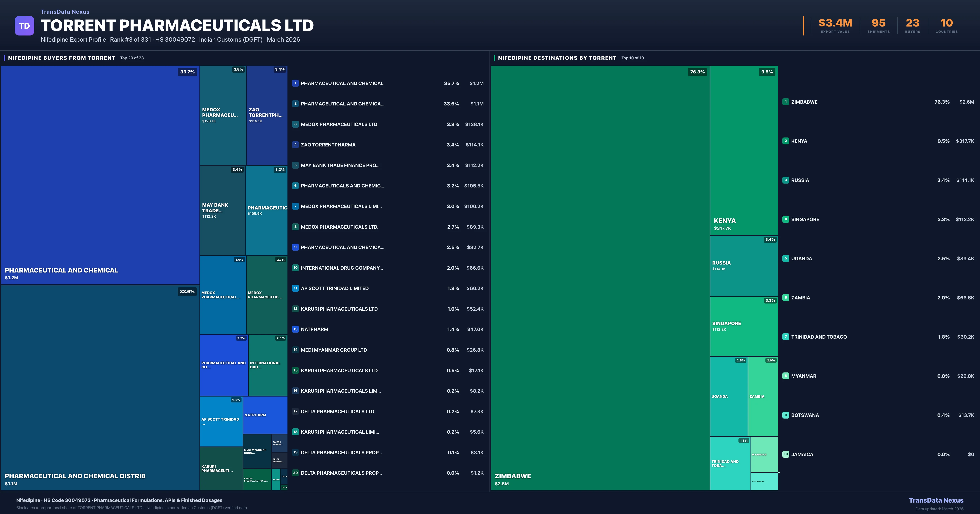980x514 pixels.
Task: Click Top 20 of 23 label next to buyers header
Action: pyautogui.click(x=132, y=58)
